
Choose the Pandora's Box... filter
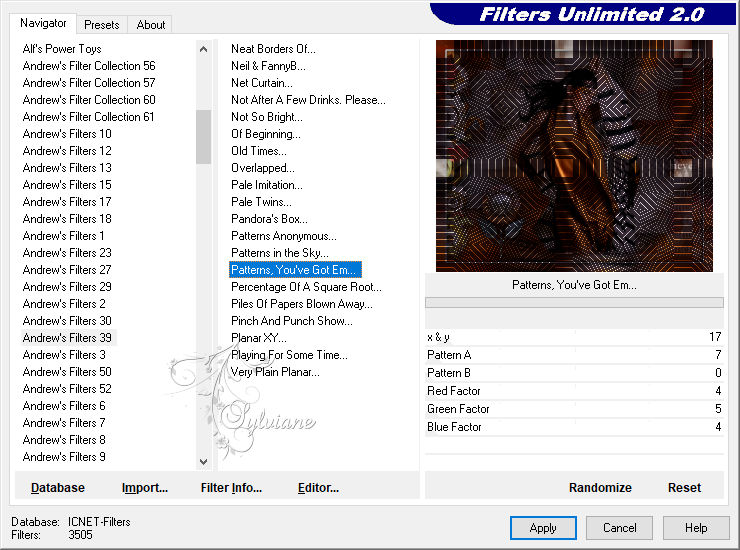pos(269,219)
